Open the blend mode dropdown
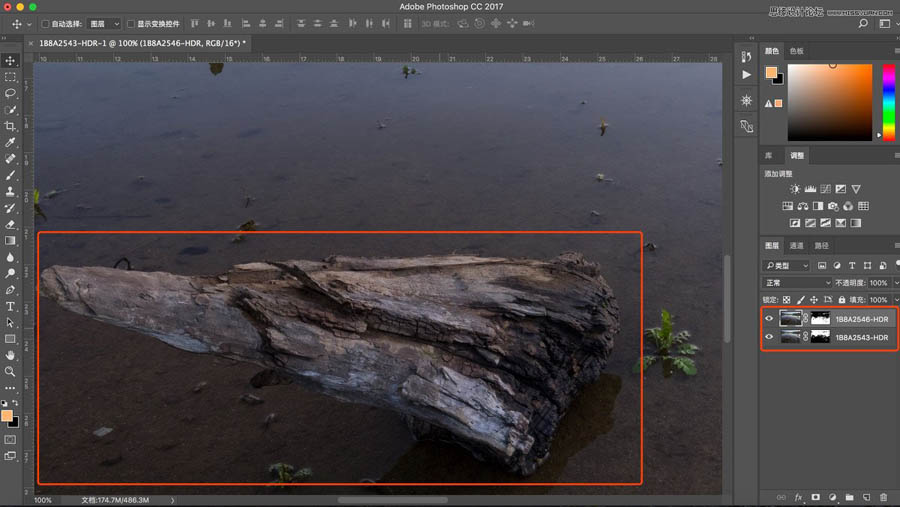 797,282
